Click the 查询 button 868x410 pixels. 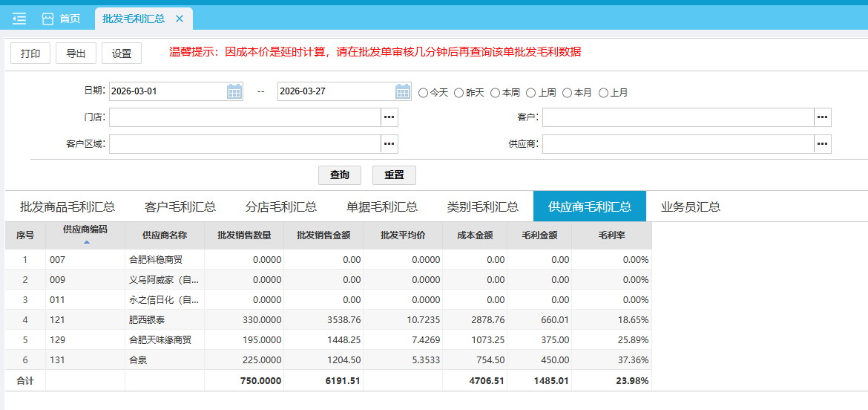pyautogui.click(x=340, y=175)
